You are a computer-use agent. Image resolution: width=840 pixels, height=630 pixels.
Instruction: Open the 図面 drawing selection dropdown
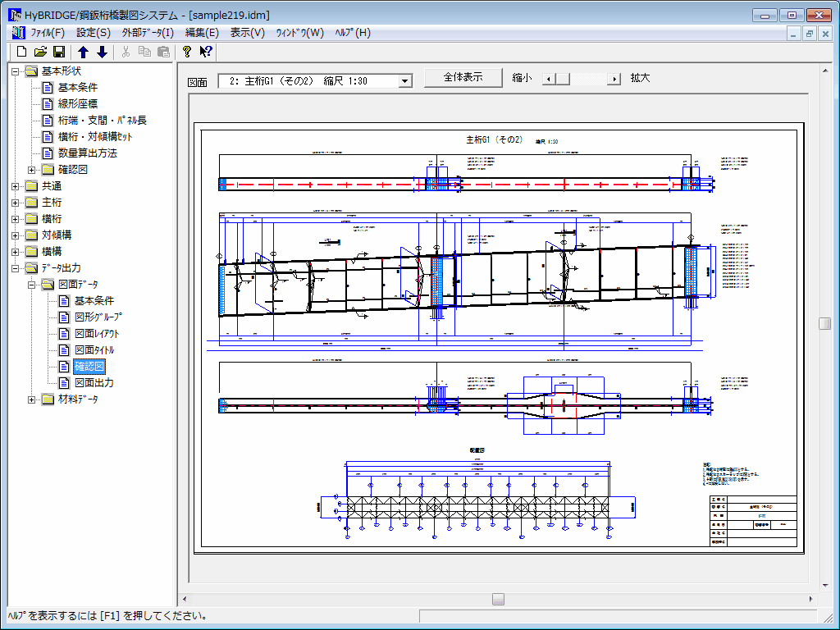(x=404, y=80)
